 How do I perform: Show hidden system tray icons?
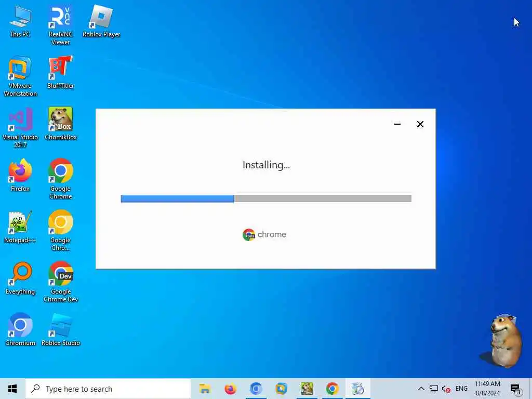[x=421, y=389]
